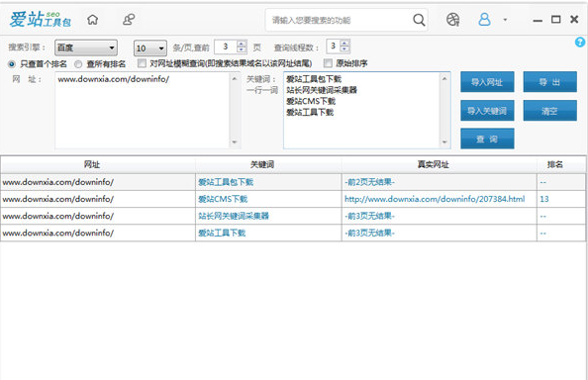The height and width of the screenshot is (380, 588).
Task: Enable 原始排序 checkbox
Action: pos(328,63)
